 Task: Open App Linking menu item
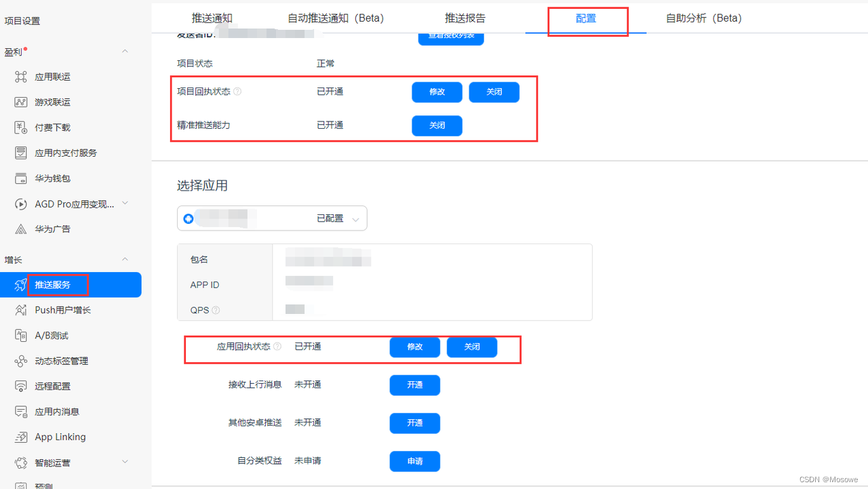pyautogui.click(x=60, y=437)
